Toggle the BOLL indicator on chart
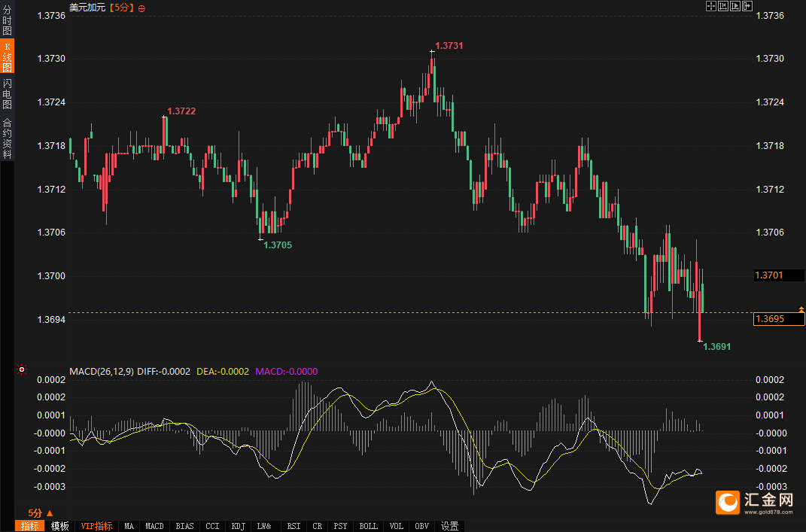This screenshot has height=532, width=806. coord(368,526)
